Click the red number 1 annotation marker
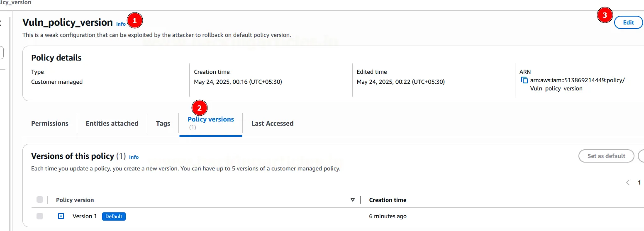 pos(134,20)
